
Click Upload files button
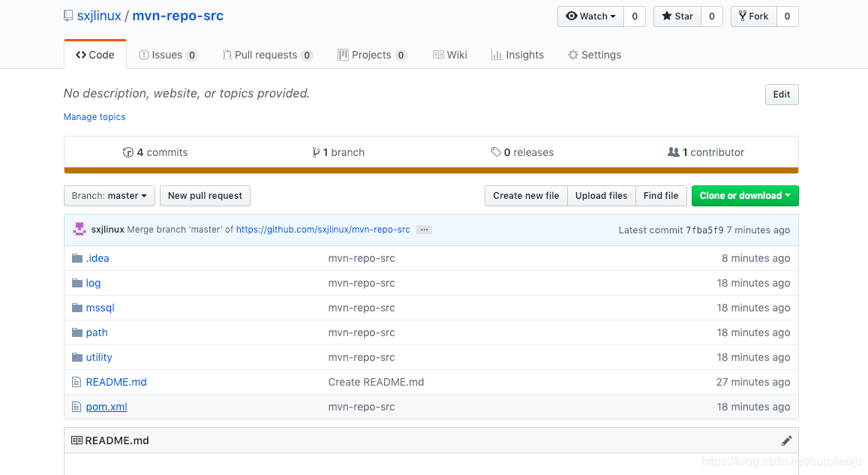(601, 196)
